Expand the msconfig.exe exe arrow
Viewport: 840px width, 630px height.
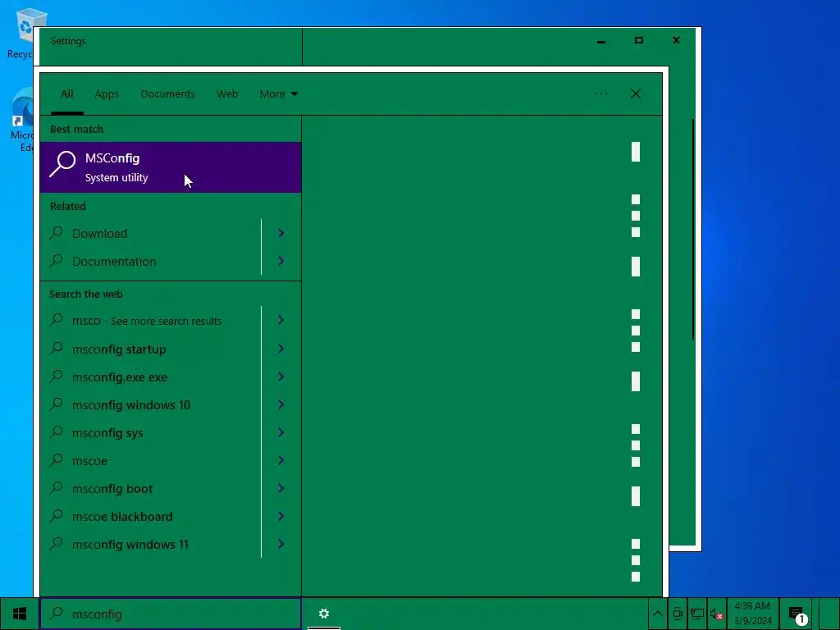click(281, 377)
